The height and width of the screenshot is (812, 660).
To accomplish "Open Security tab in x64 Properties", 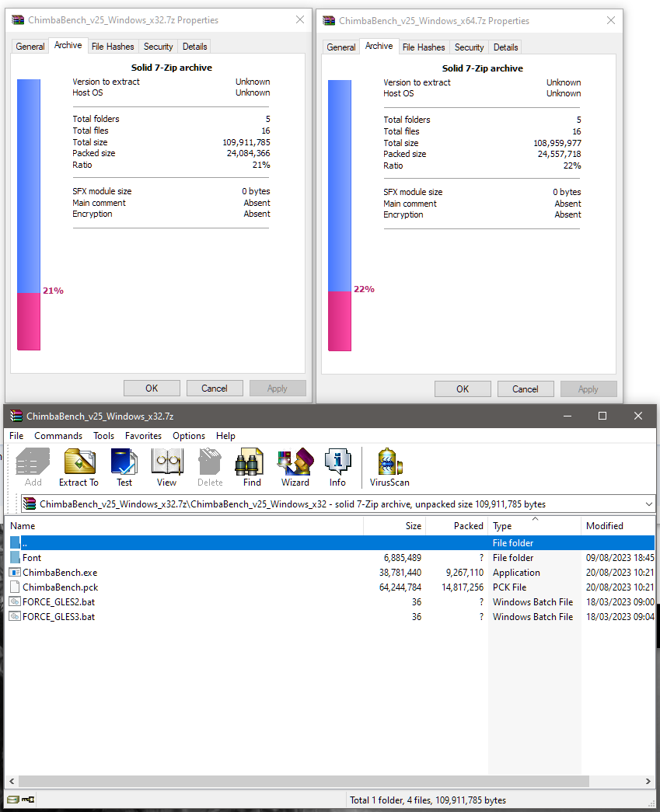I will click(469, 47).
